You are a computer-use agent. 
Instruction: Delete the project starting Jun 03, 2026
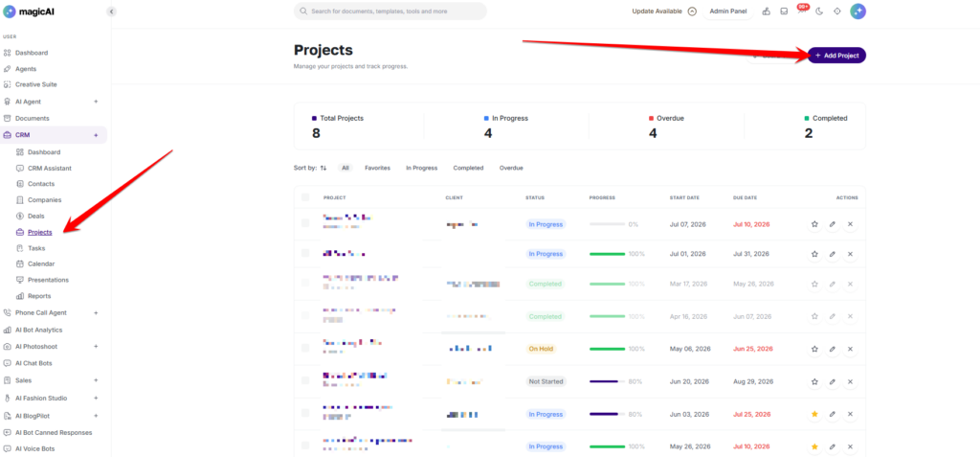(850, 414)
